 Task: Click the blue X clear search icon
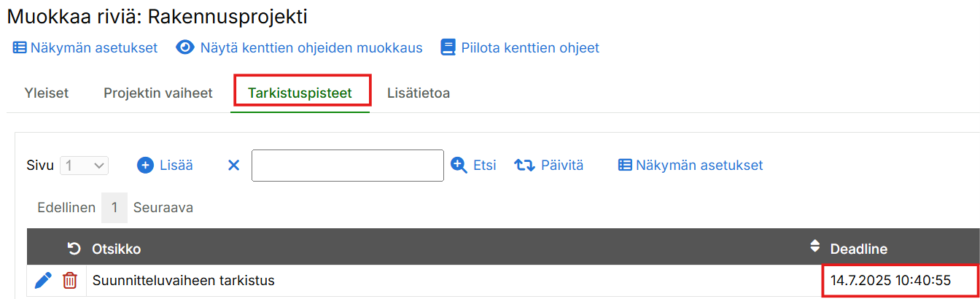[x=233, y=166]
